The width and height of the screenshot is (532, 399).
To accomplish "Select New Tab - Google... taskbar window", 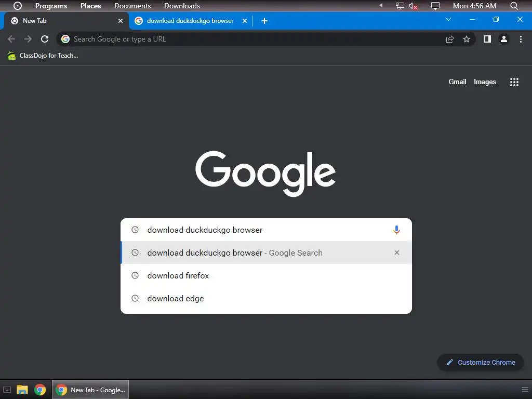I will (90, 390).
